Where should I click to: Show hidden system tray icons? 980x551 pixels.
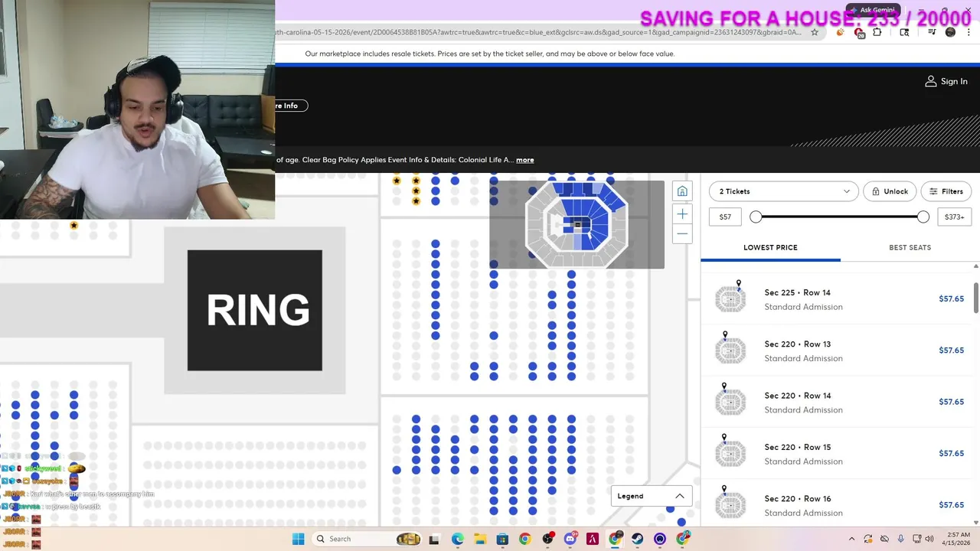coord(851,539)
